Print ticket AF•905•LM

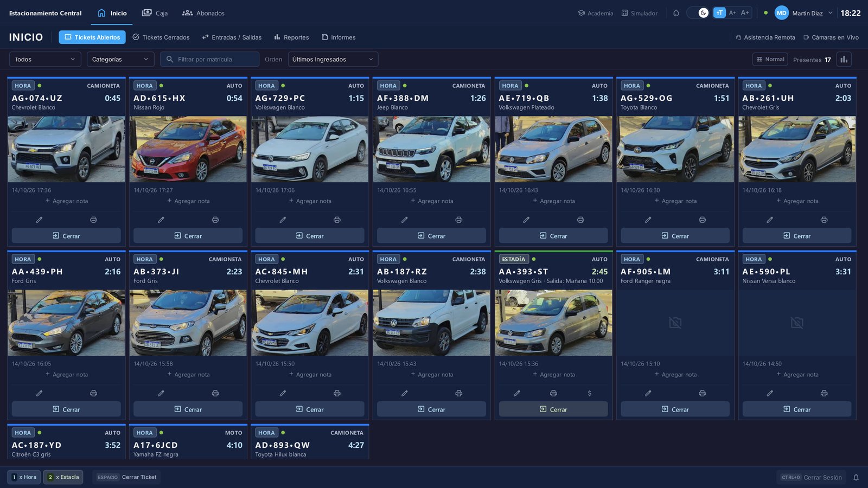(703, 393)
